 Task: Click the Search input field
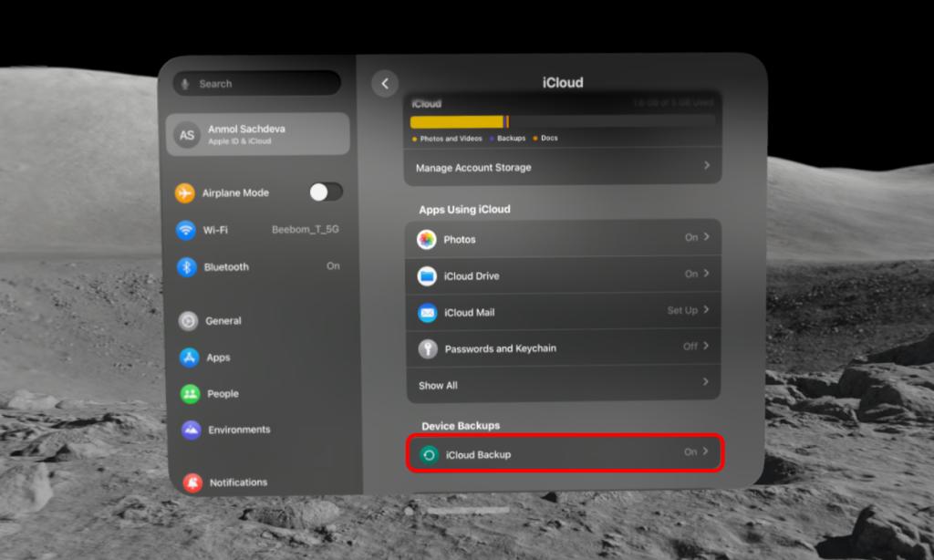point(257,83)
